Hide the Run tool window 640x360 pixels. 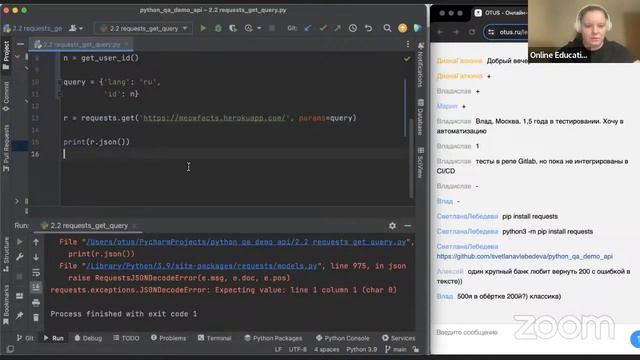click(x=407, y=226)
